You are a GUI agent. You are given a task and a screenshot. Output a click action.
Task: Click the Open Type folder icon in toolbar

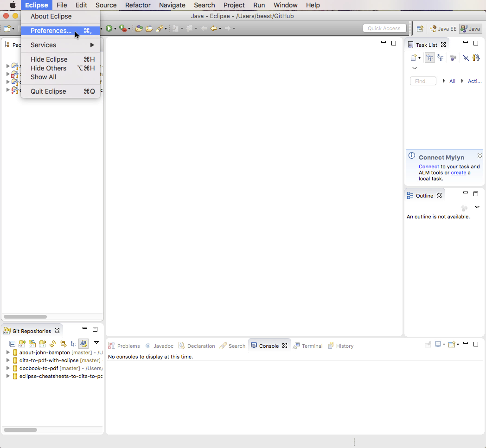139,29
